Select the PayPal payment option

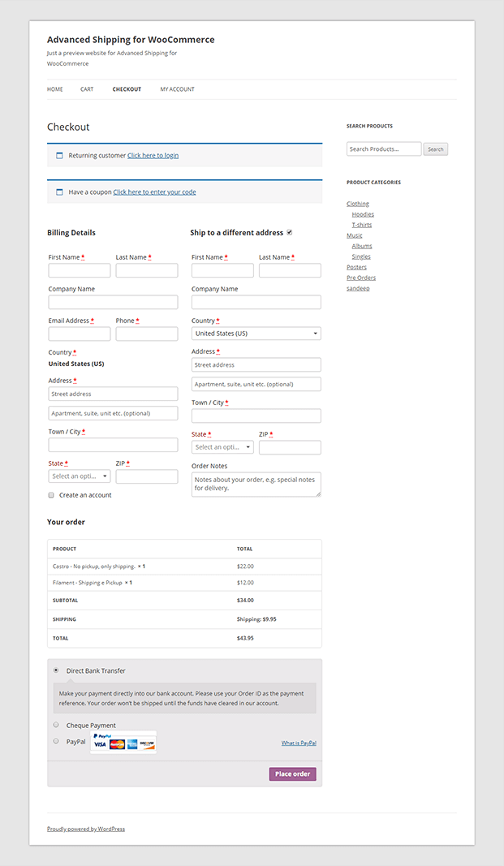55,741
